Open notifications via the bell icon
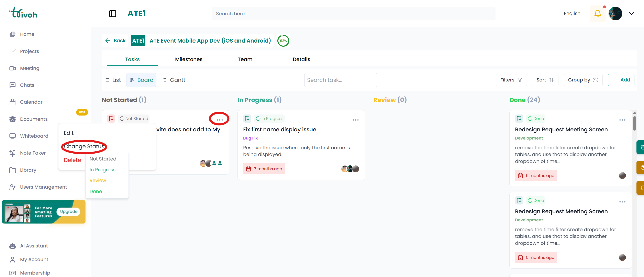 [598, 13]
